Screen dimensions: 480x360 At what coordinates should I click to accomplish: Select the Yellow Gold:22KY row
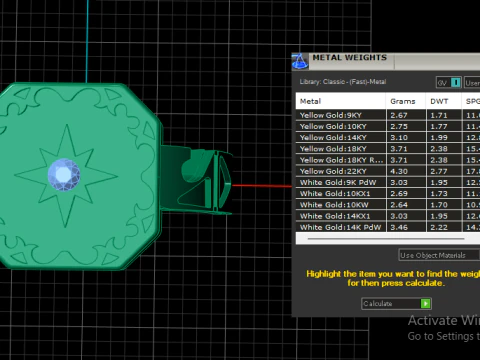(x=388, y=171)
